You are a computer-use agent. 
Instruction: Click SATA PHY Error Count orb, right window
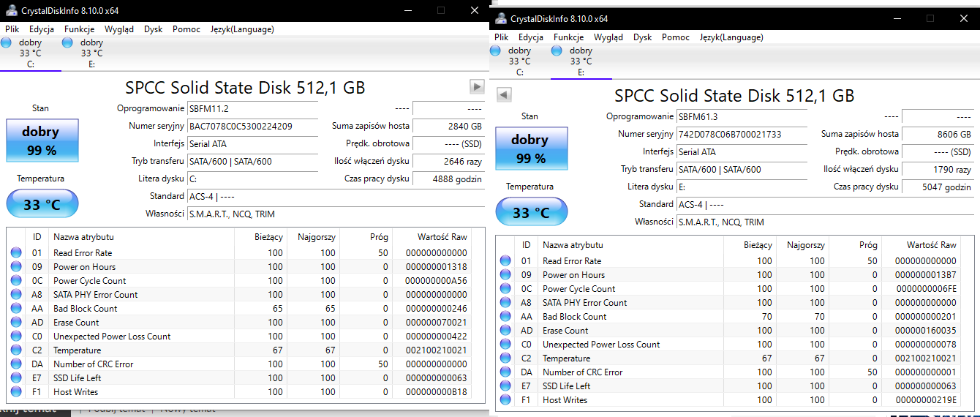pyautogui.click(x=505, y=303)
